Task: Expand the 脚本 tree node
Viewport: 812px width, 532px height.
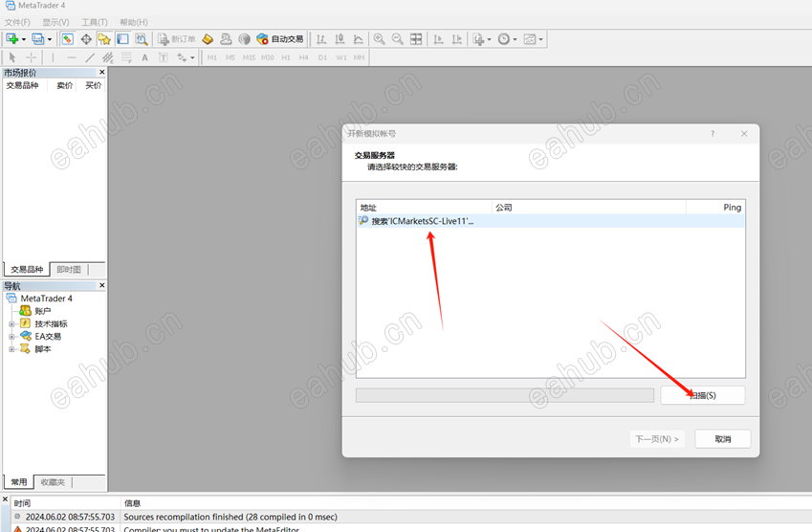Action: click(11, 349)
